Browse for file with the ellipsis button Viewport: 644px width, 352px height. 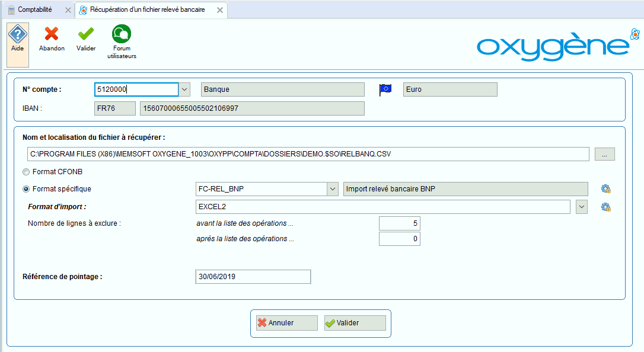coord(604,154)
